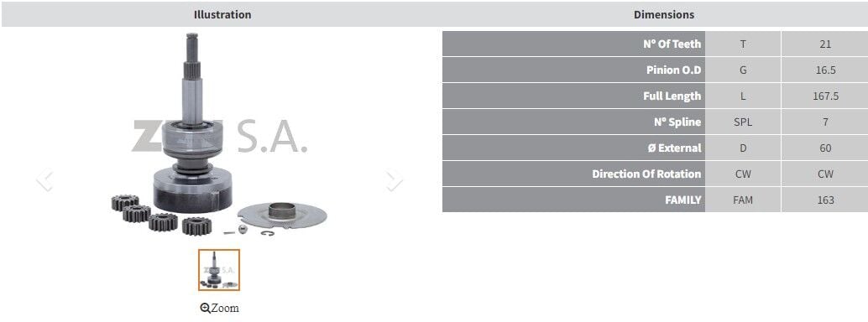This screenshot has height=322, width=868.
Task: Click the SPL code cell
Action: pos(743,122)
